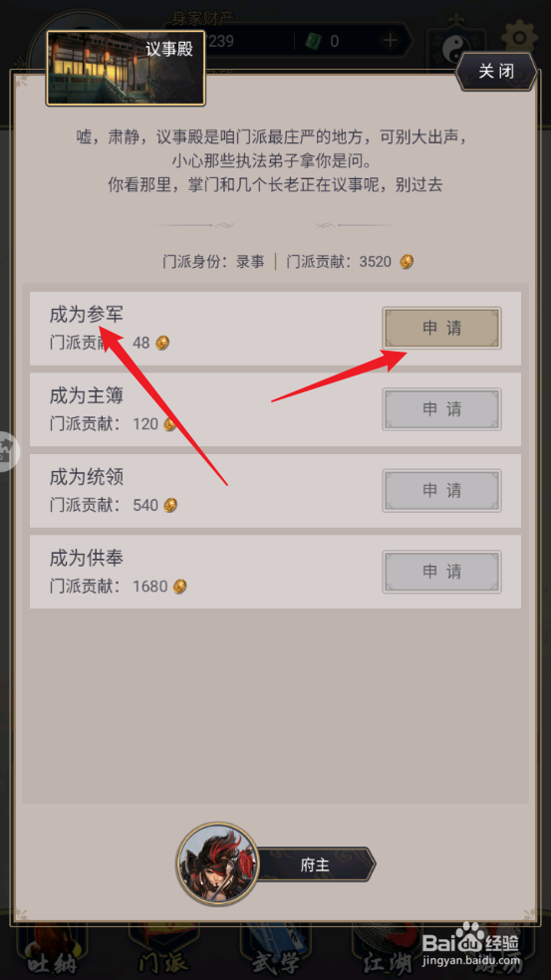Screen dimensions: 551x980
Task: Tap the coin icon beside cost 1680
Action: click(x=180, y=587)
